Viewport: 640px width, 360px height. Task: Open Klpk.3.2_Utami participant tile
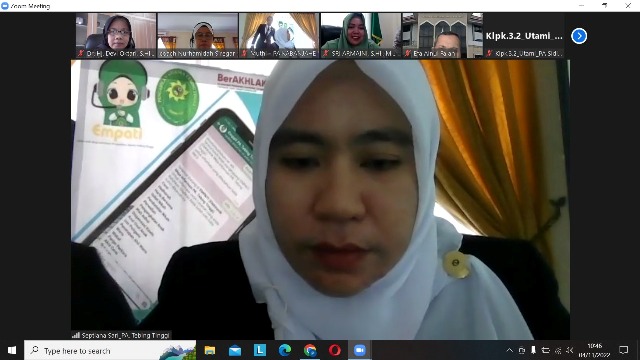tap(524, 36)
